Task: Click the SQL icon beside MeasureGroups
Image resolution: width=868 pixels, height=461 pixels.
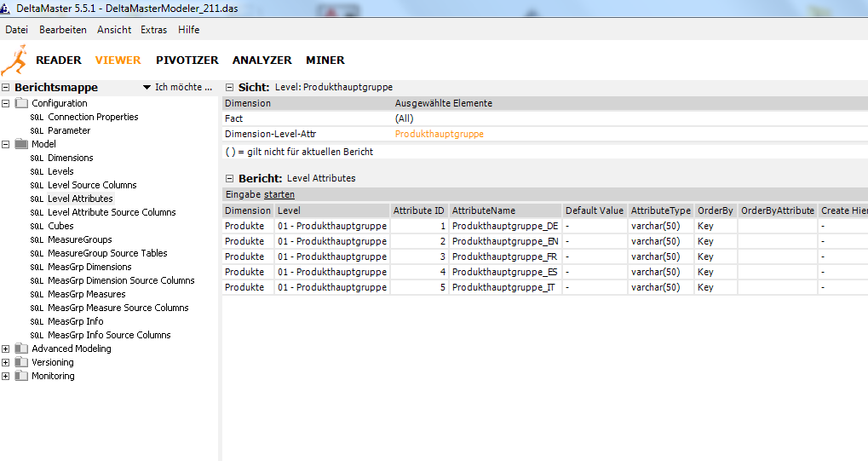Action: pyautogui.click(x=37, y=239)
